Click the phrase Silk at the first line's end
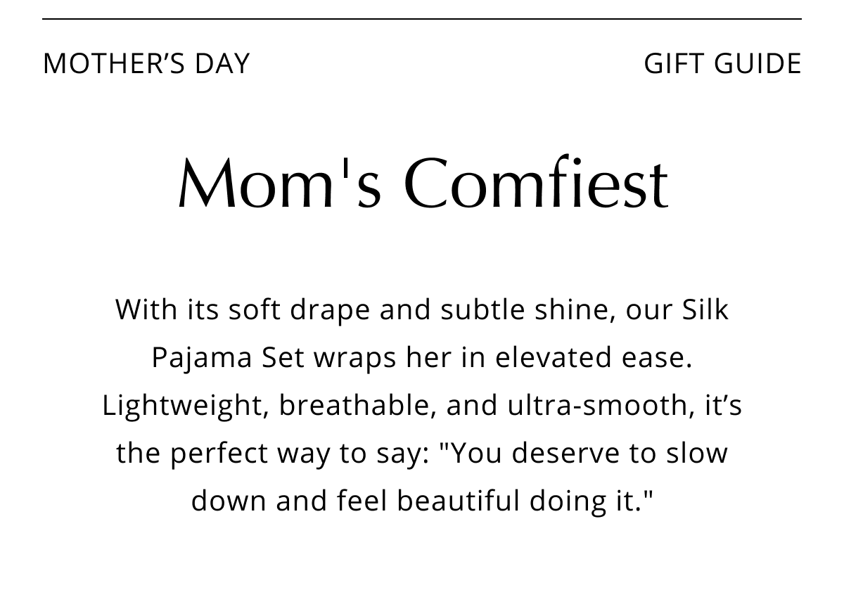 click(x=705, y=309)
